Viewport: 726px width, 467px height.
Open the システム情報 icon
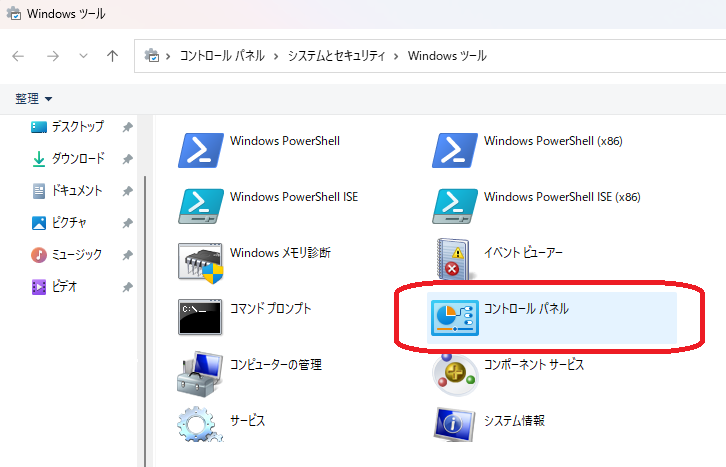455,427
